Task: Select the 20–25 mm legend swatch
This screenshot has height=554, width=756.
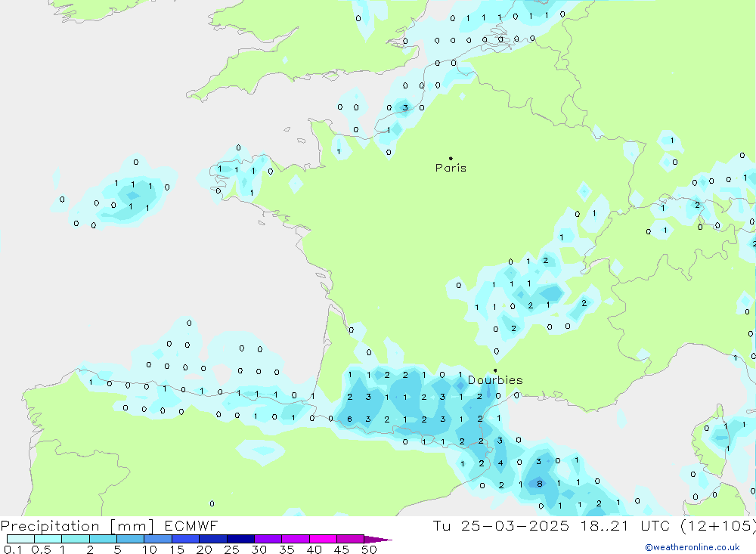Action: (213, 539)
